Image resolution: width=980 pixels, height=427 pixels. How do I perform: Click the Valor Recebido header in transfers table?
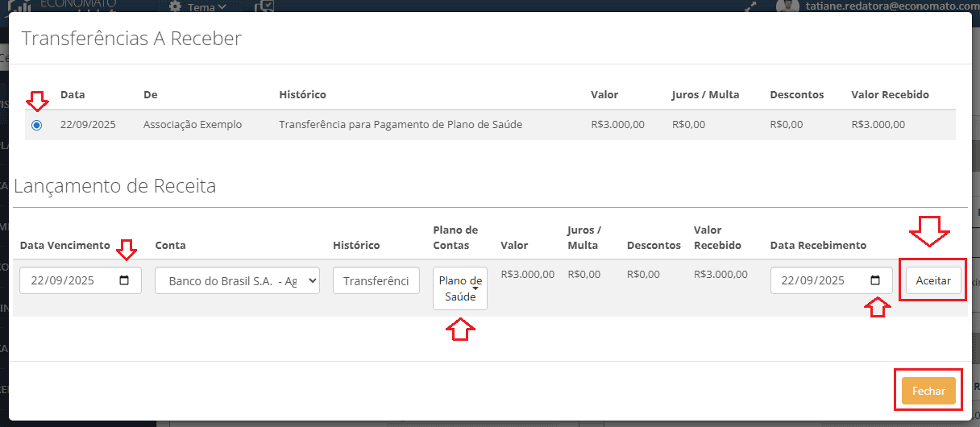coord(890,94)
